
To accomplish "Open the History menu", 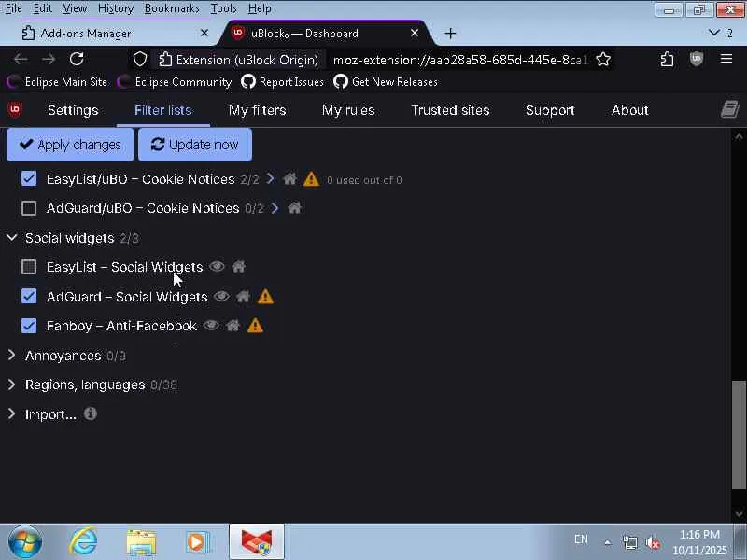I will pos(116,8).
